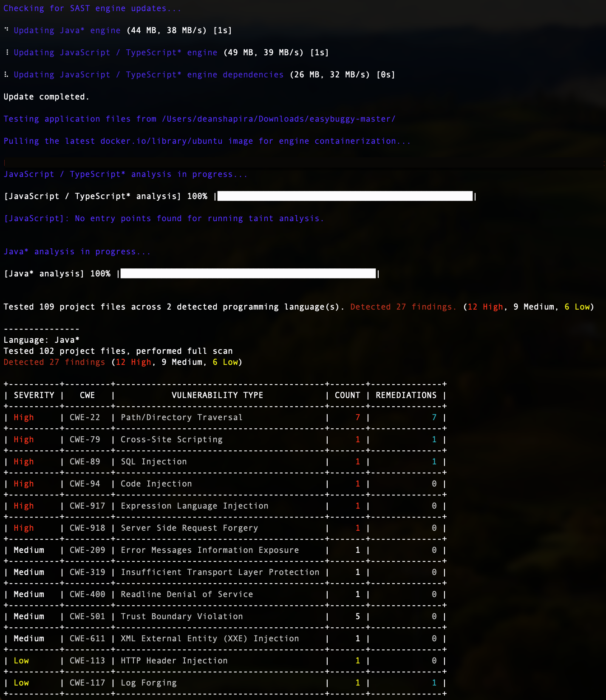This screenshot has height=700, width=606.
Task: Click the Low severity label for CWE-113
Action: point(21,661)
